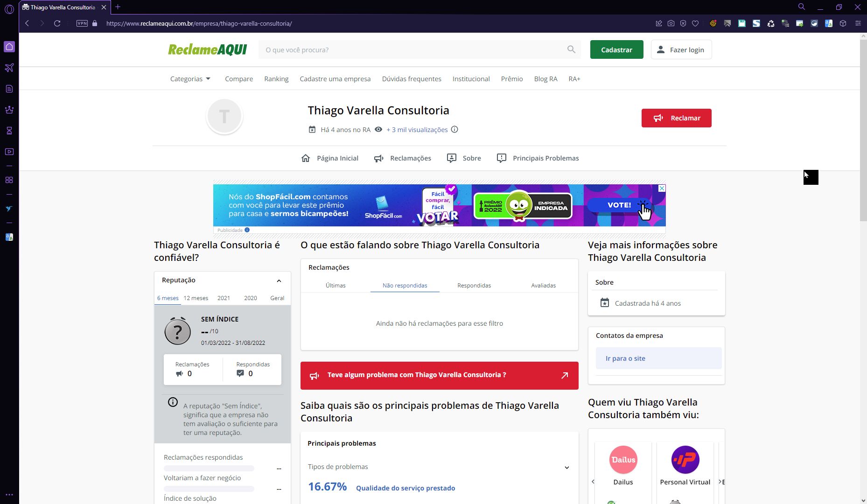
Task: Open the document icon in Opera sidebar
Action: [x=9, y=89]
